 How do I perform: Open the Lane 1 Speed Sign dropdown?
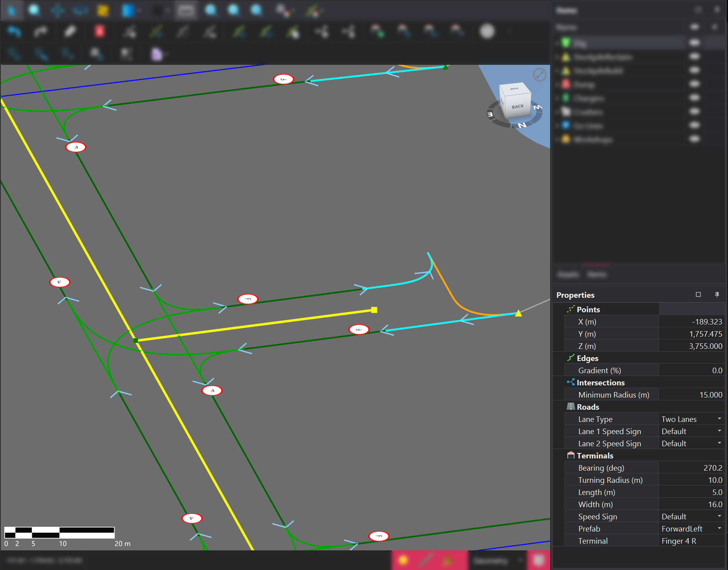(x=719, y=431)
